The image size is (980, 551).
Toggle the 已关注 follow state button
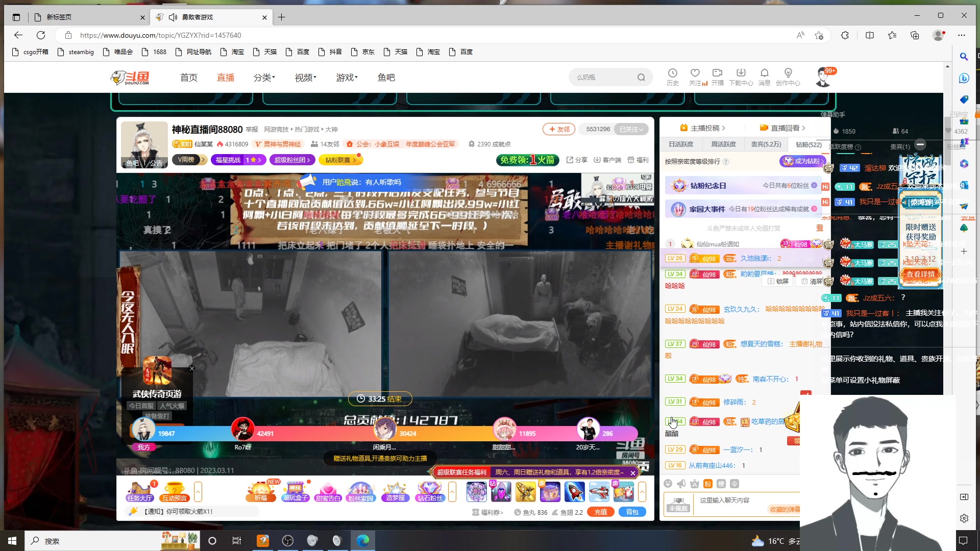(631, 130)
